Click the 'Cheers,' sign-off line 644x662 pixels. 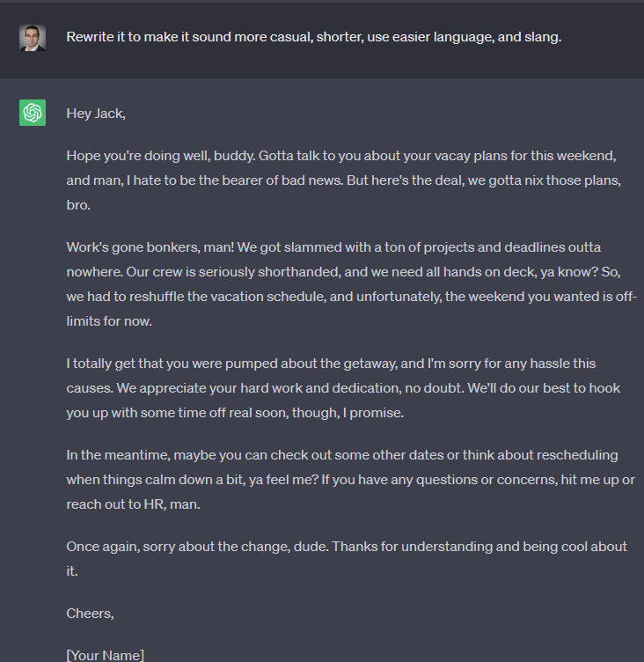(x=91, y=614)
